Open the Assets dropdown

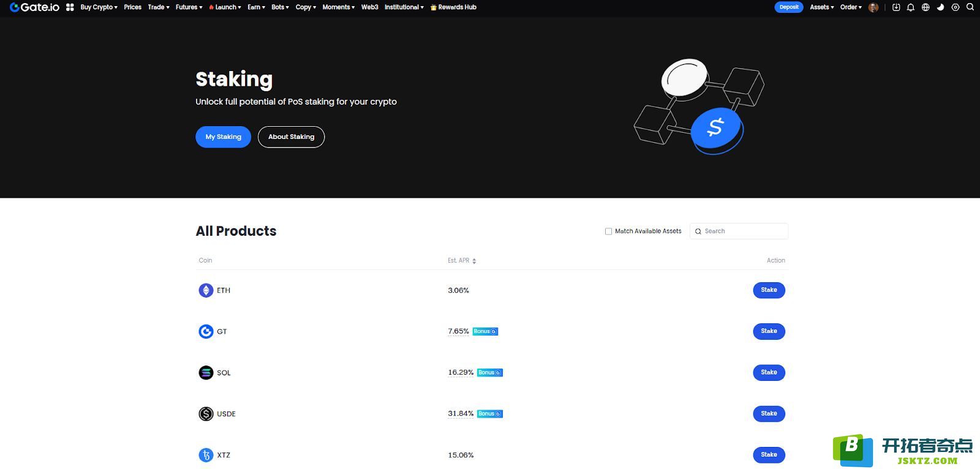tap(822, 7)
